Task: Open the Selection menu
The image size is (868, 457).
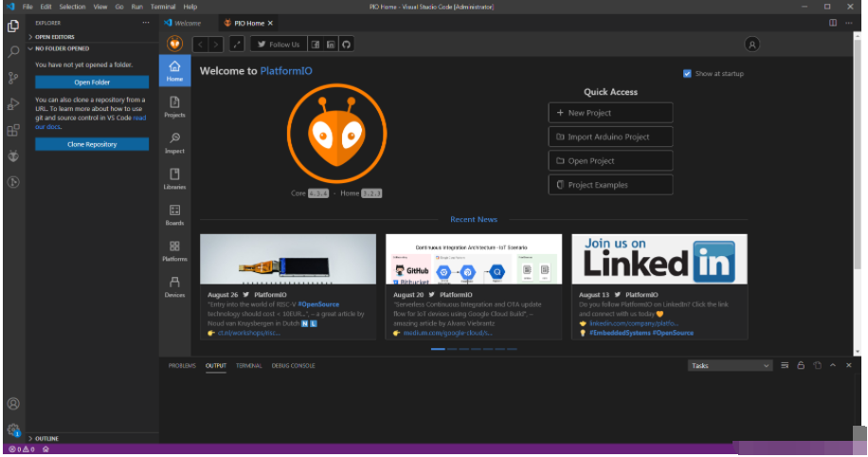Action: (73, 7)
